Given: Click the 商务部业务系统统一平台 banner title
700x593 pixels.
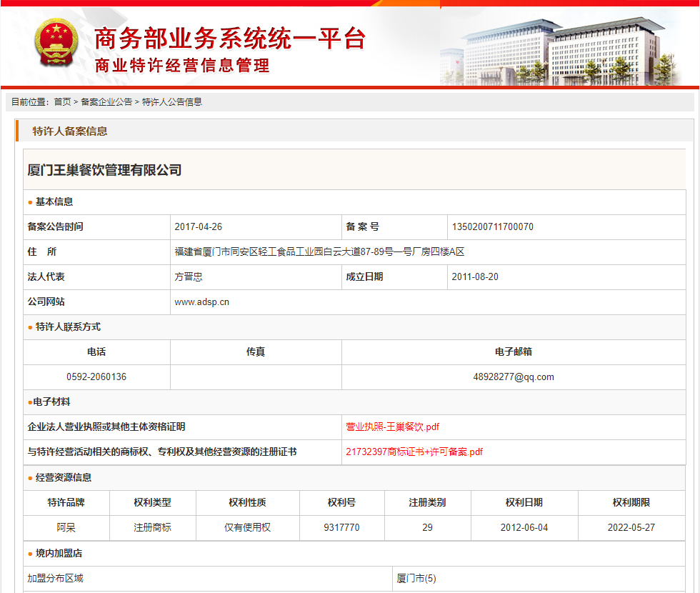Looking at the screenshot, I should point(230,39).
